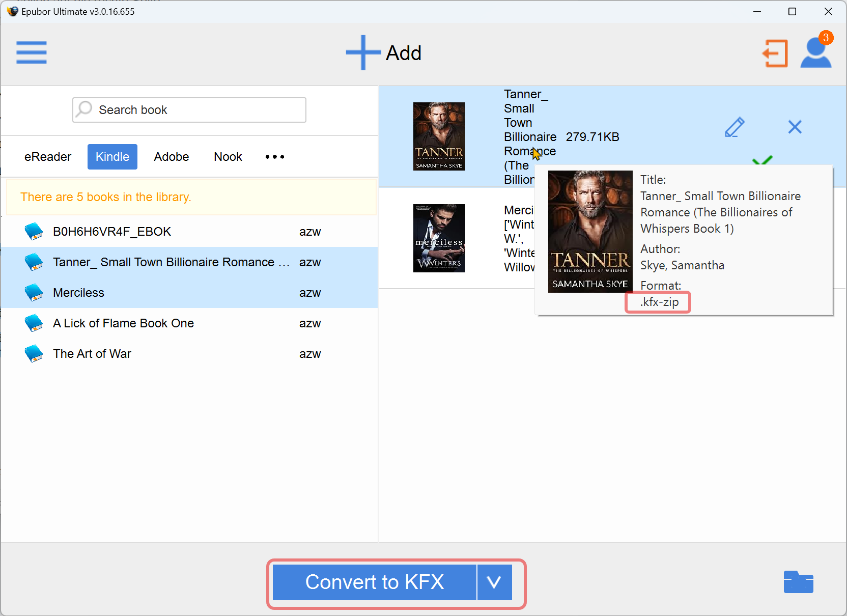Remove the Tanner book from the list

(795, 127)
